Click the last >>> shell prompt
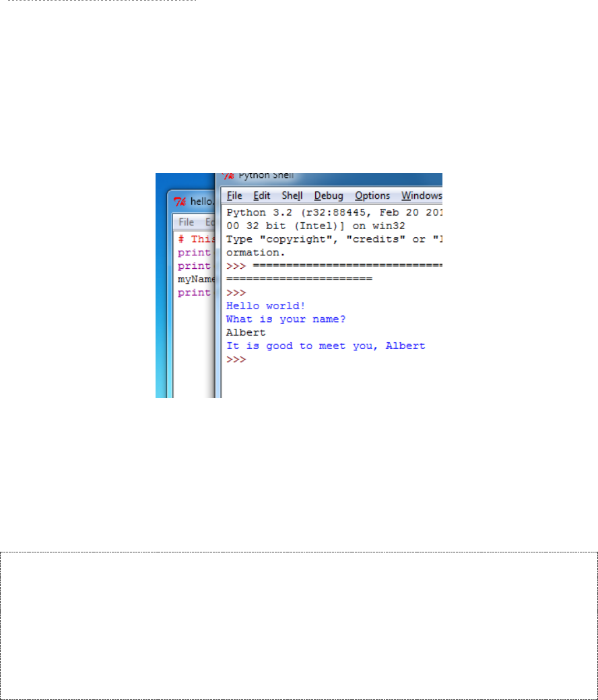 (236, 359)
